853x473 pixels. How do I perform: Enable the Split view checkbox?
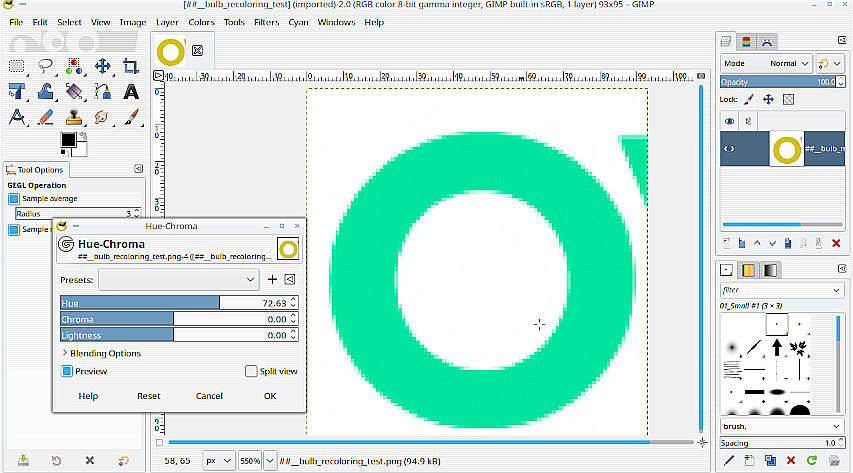[x=252, y=371]
